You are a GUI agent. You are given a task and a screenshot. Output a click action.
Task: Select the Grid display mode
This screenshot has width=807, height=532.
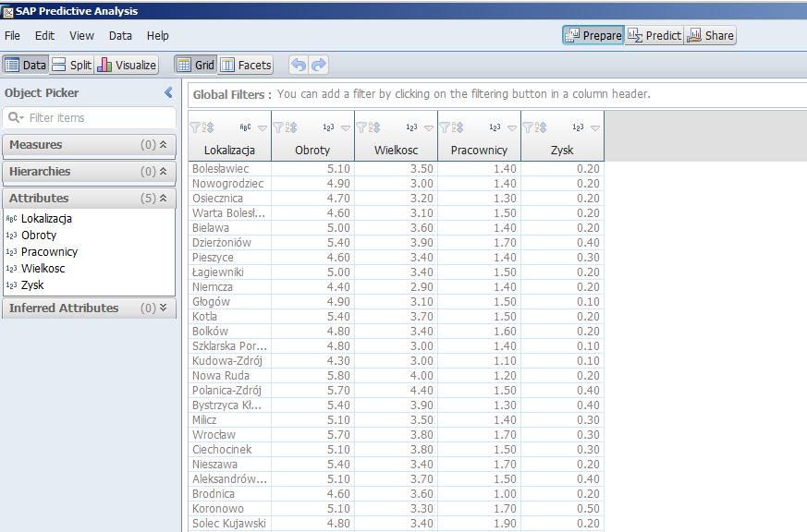pyautogui.click(x=196, y=65)
